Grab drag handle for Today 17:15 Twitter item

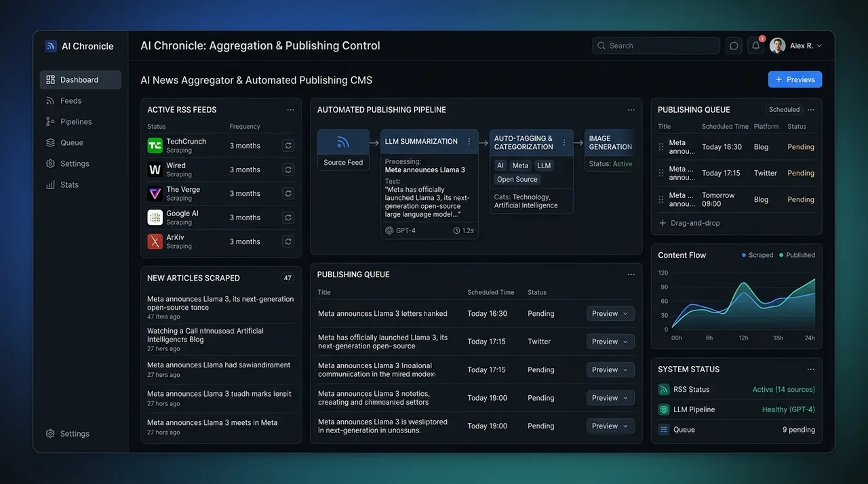click(661, 174)
